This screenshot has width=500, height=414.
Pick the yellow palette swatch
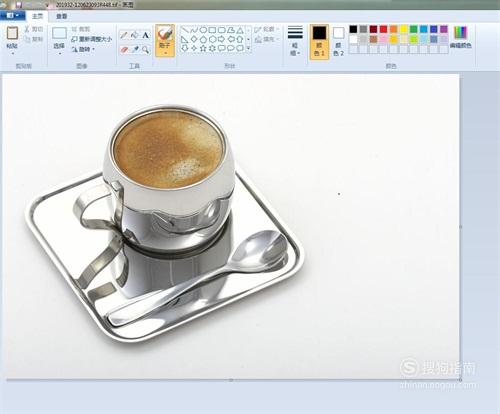pyautogui.click(x=404, y=29)
